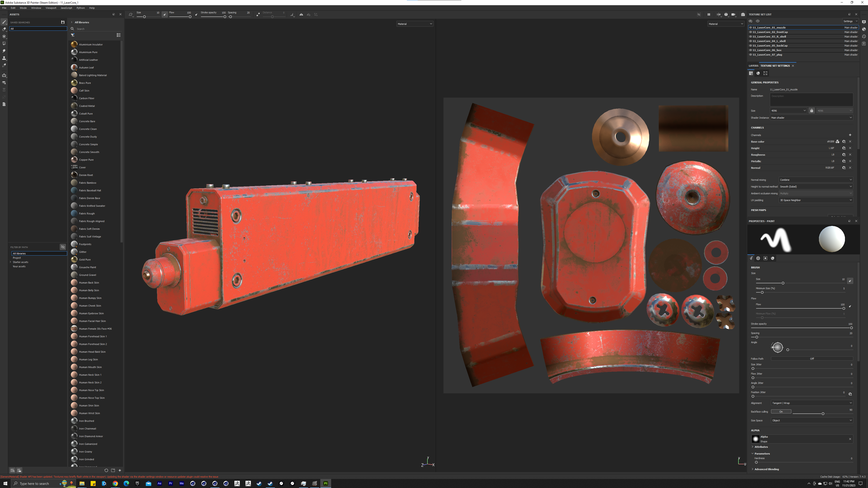Switch asset view with list icon
Viewport: 868px width, 488px height.
pyautogui.click(x=119, y=35)
